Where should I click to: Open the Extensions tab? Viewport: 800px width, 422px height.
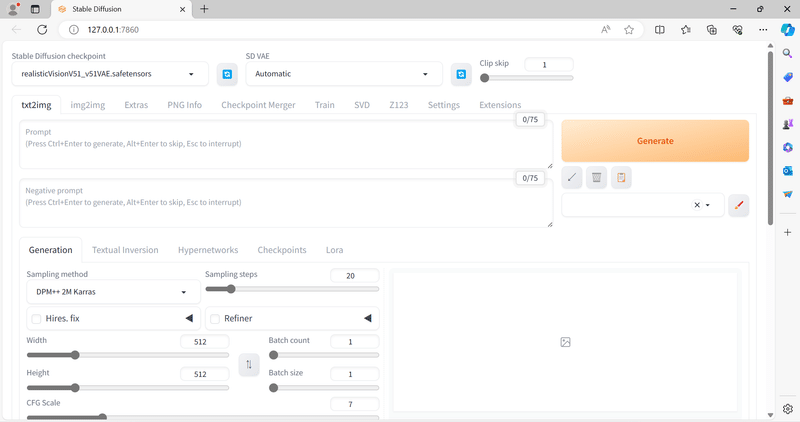[500, 105]
